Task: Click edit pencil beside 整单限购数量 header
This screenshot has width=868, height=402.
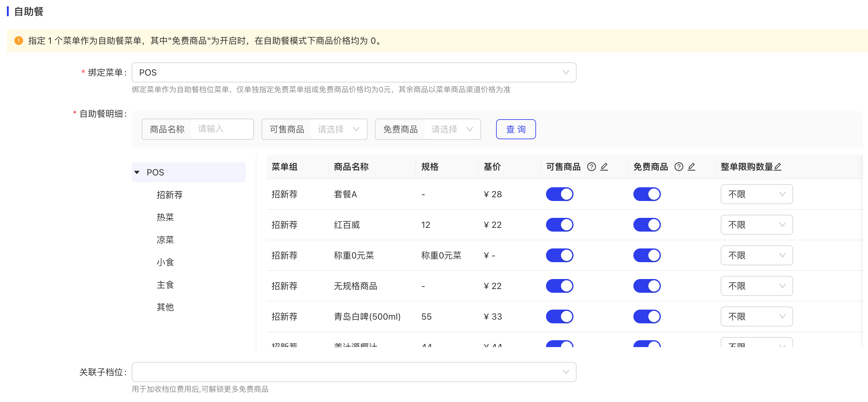Action: click(x=777, y=167)
